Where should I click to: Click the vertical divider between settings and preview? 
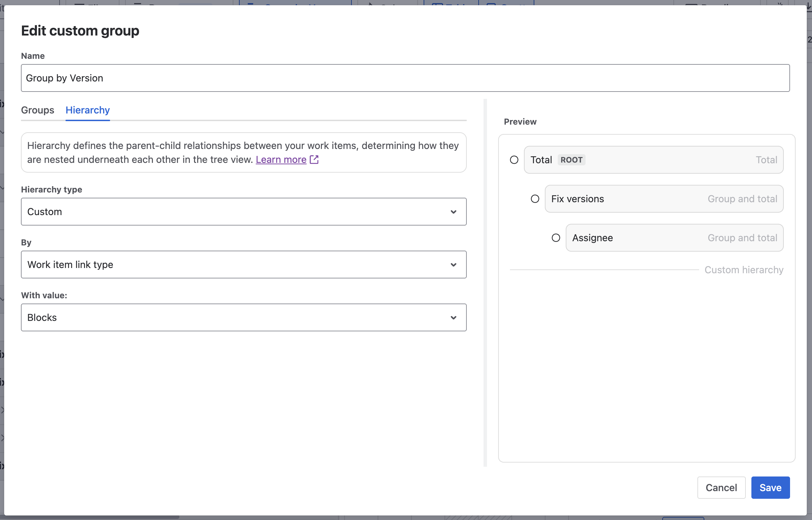(x=485, y=282)
